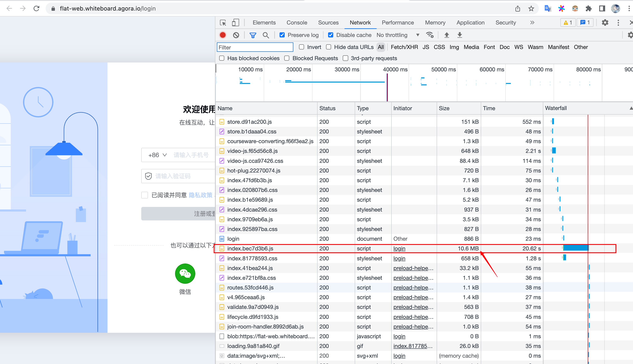
Task: Click the export HAR download arrow
Action: [459, 35]
